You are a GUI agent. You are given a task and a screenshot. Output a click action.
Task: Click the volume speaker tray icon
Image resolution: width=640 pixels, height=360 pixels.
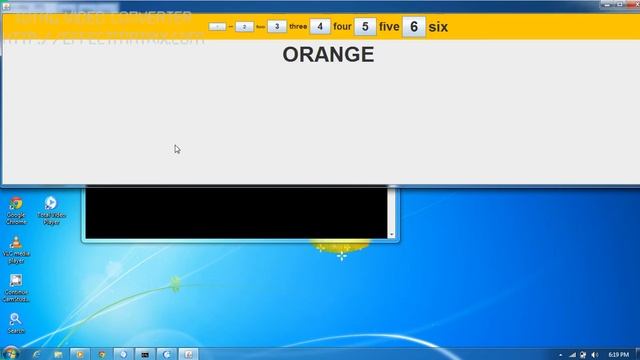click(x=595, y=355)
